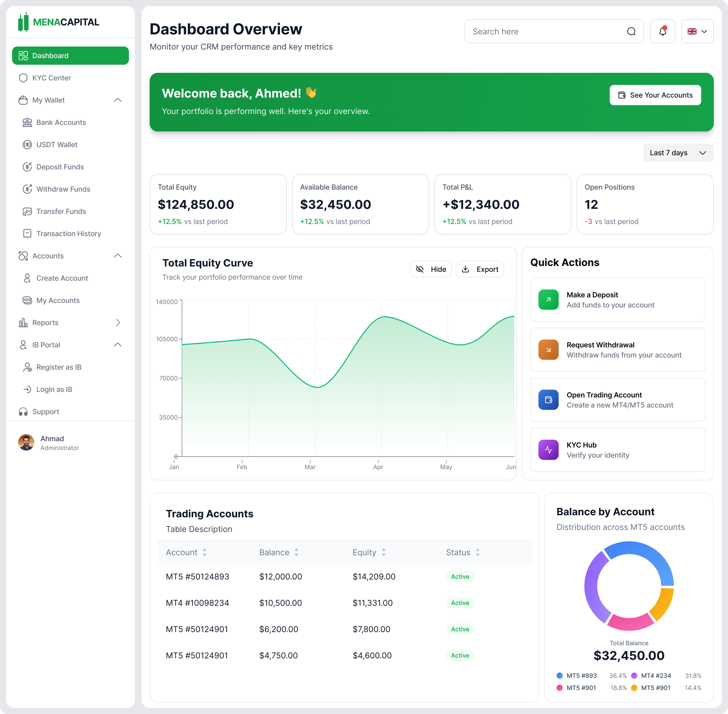The height and width of the screenshot is (714, 728).
Task: Click the Create Account person icon
Action: tap(27, 278)
